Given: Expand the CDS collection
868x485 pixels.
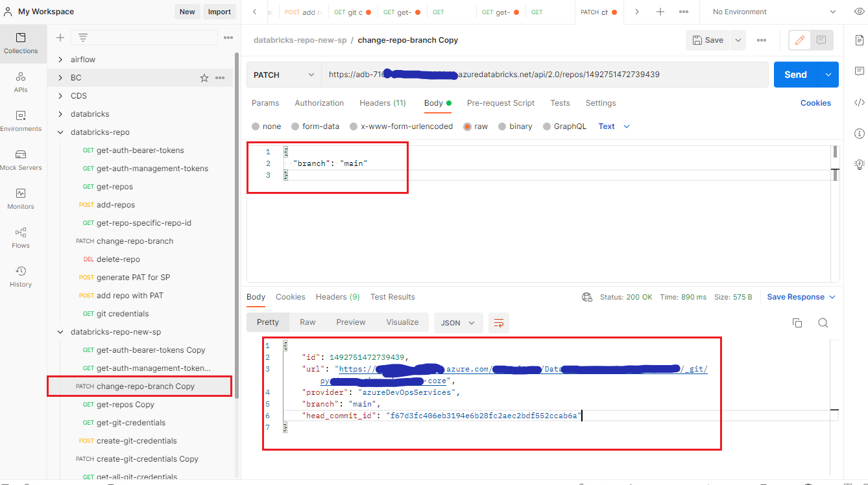Looking at the screenshot, I should coord(60,96).
